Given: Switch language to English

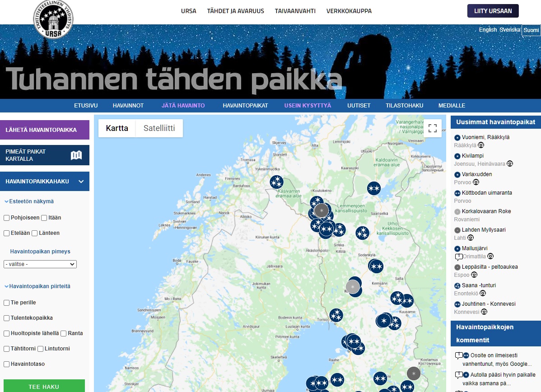Looking at the screenshot, I should coord(488,30).
